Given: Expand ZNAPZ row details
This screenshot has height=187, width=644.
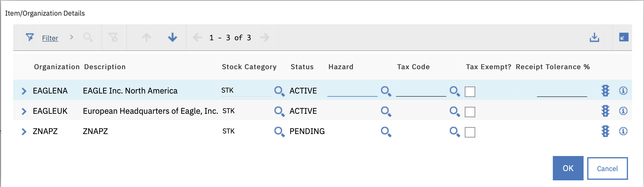Looking at the screenshot, I should [24, 132].
